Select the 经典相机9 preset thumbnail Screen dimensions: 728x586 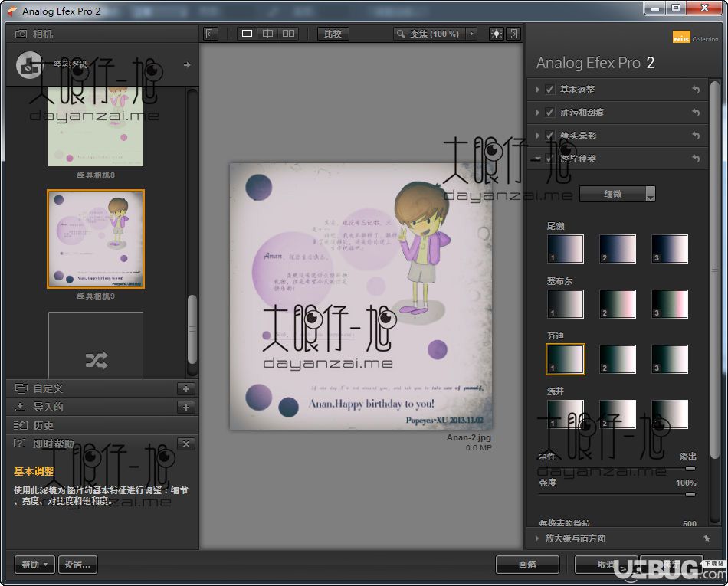pyautogui.click(x=96, y=239)
